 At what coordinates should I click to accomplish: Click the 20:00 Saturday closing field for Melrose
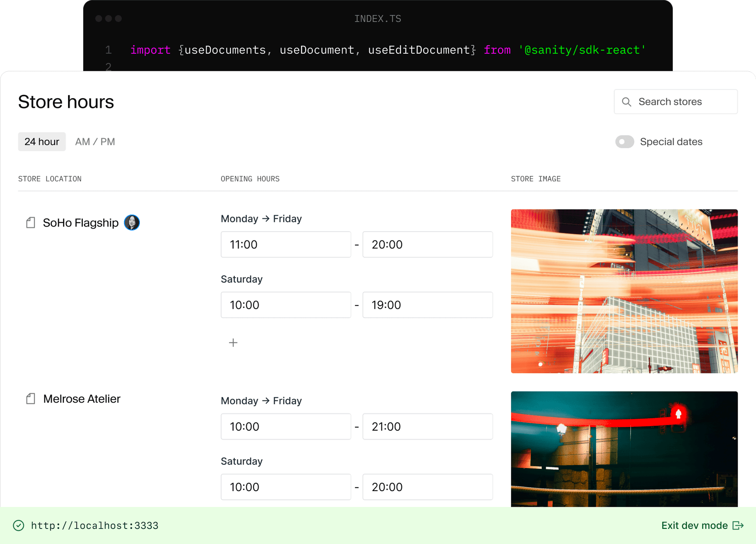pos(428,487)
